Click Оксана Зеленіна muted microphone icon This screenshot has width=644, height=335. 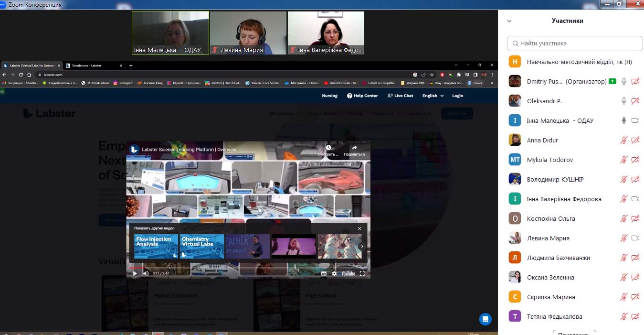click(x=623, y=277)
